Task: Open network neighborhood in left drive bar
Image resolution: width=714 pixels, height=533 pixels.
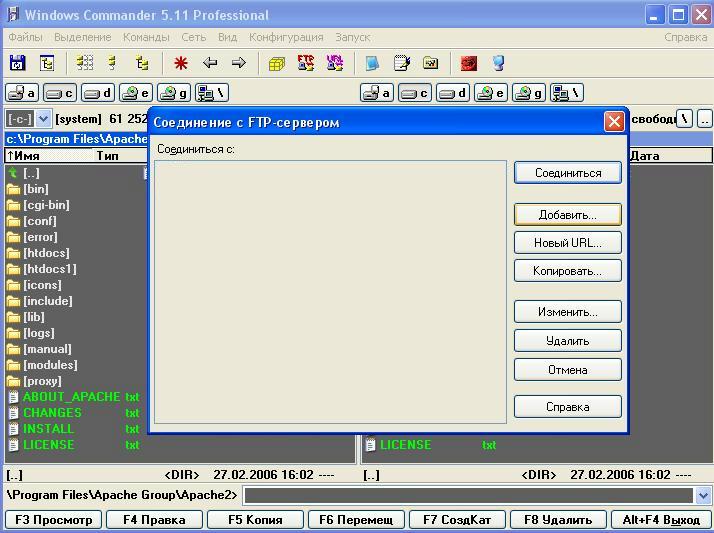Action: [x=212, y=93]
